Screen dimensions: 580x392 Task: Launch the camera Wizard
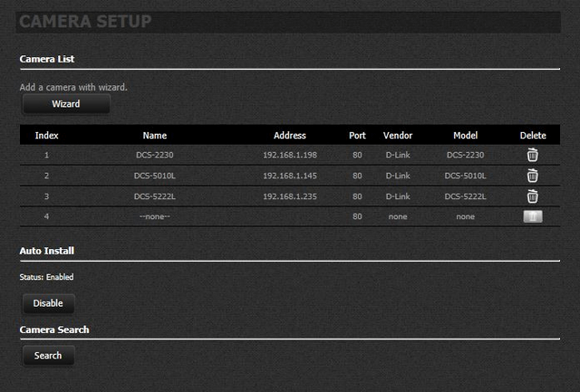pos(66,104)
